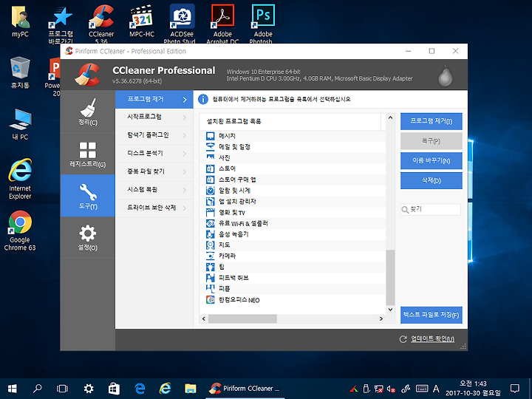Select the 팁 row in program list
532x399 pixels.
[x=293, y=267]
